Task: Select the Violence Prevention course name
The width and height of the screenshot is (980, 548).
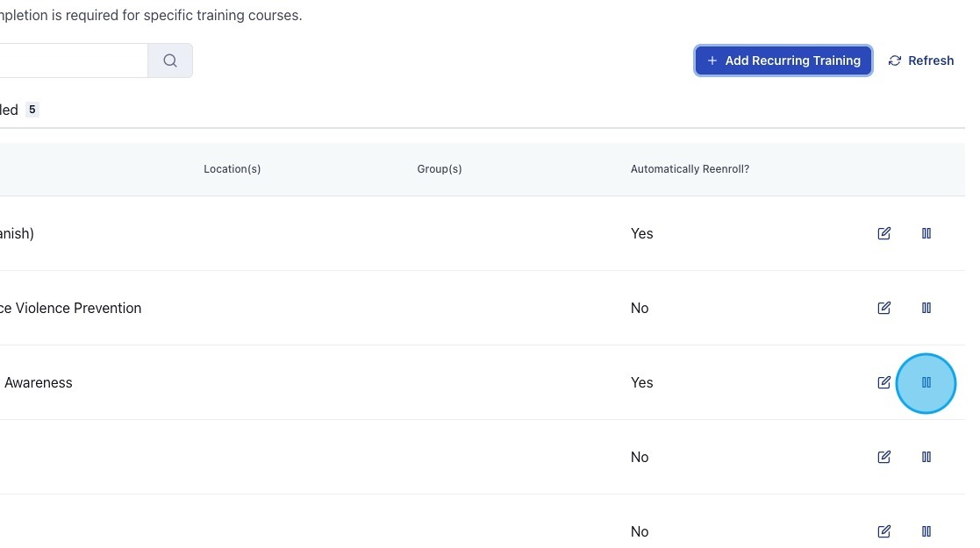Action: (70, 308)
